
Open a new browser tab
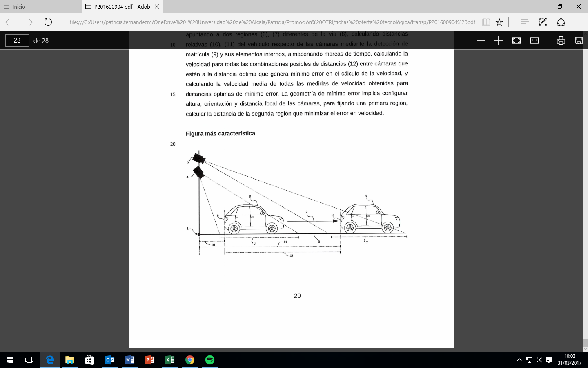tap(170, 7)
